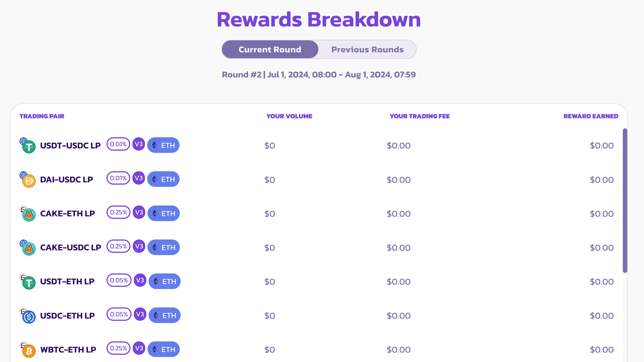Click the 0.05% fee tag on USDT-ETH LP
The width and height of the screenshot is (644, 362).
point(119,280)
